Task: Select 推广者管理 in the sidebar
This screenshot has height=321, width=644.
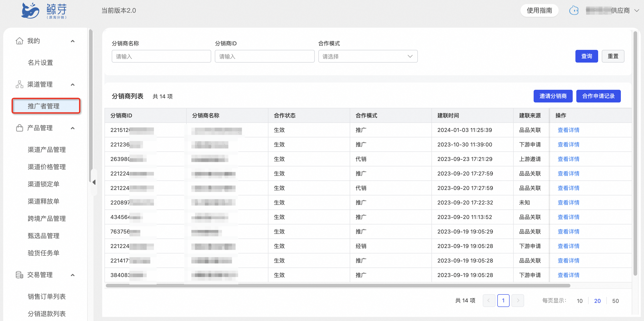Action: pos(46,106)
